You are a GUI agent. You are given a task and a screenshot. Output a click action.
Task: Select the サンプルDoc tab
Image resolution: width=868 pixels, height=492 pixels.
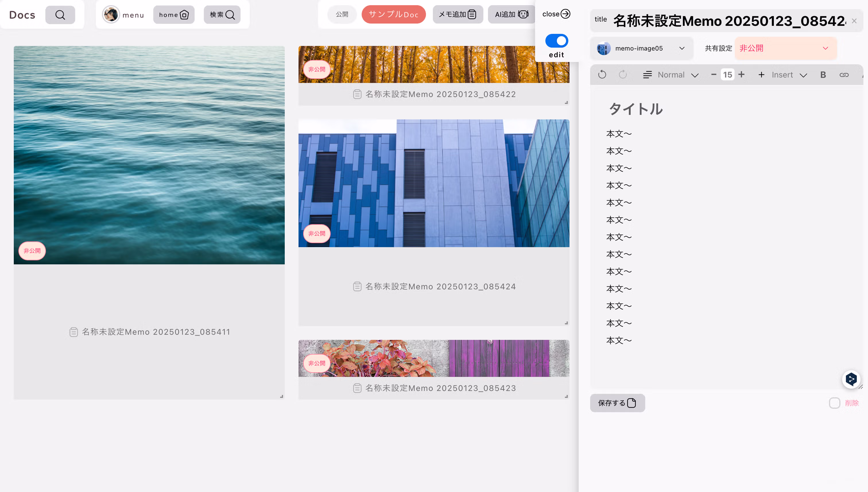pyautogui.click(x=394, y=15)
